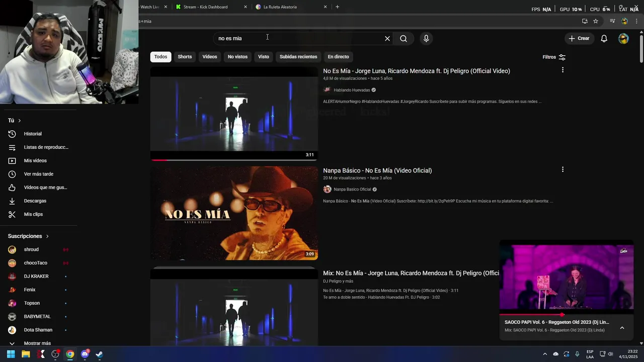Open the YouTube account avatar menu
This screenshot has height=362, width=644.
[623, 39]
